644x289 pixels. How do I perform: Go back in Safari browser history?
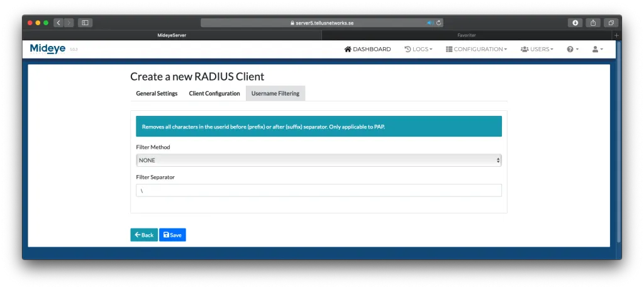tap(58, 23)
